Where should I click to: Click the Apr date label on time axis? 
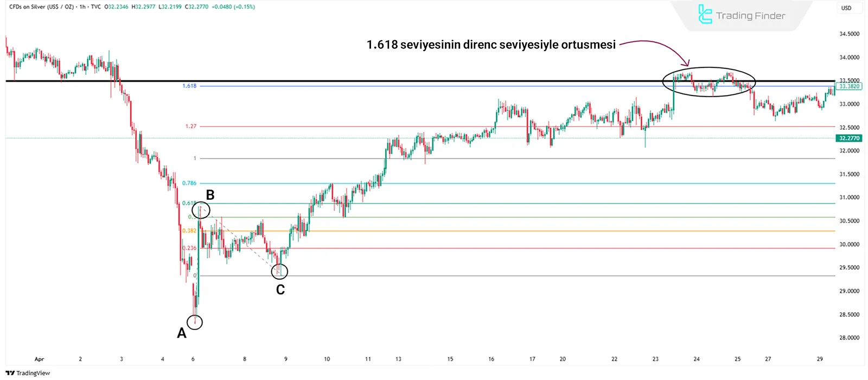tap(39, 359)
